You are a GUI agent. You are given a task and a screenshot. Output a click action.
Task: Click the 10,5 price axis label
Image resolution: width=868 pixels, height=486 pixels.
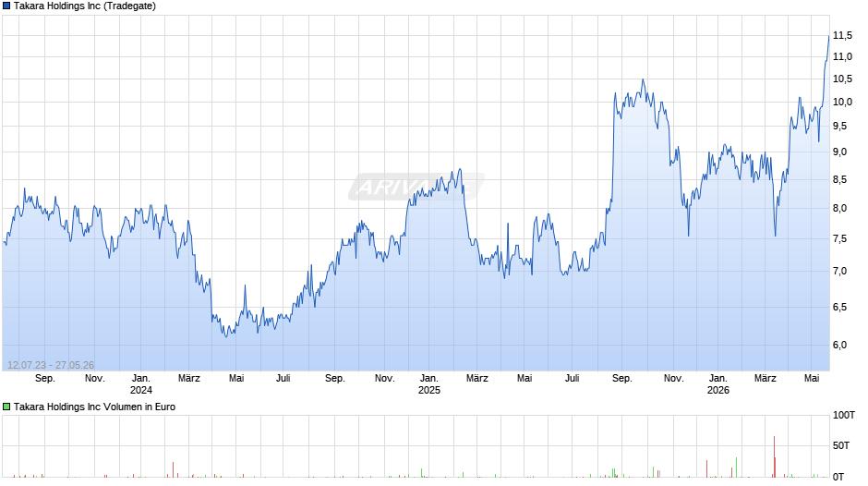(x=842, y=79)
